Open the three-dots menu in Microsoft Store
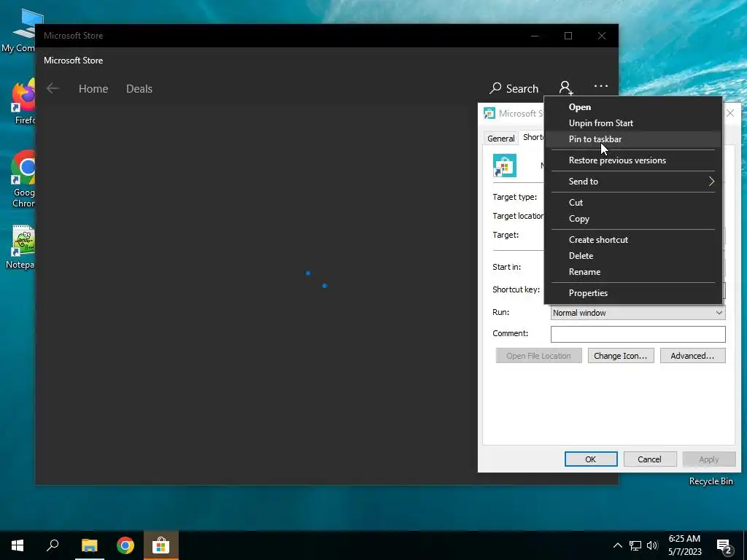 (601, 86)
